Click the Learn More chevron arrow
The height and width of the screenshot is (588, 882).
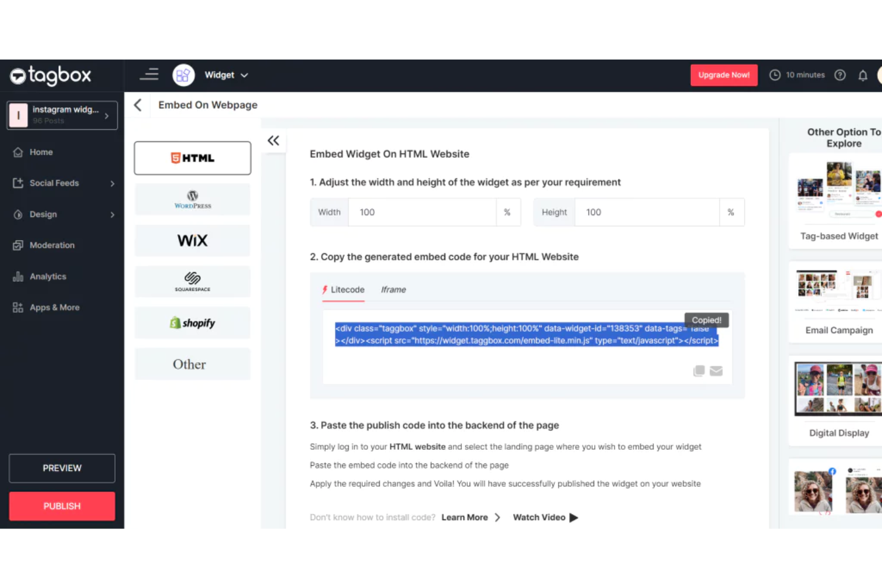pyautogui.click(x=498, y=518)
